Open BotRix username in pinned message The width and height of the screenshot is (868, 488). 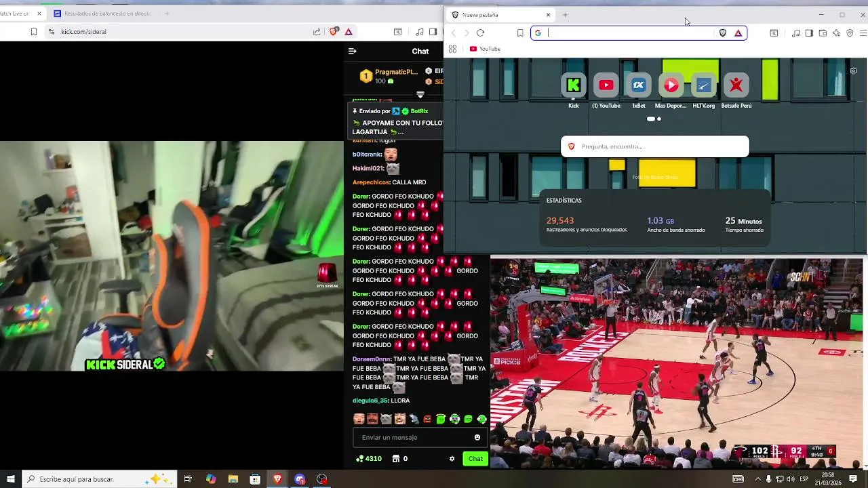click(419, 111)
